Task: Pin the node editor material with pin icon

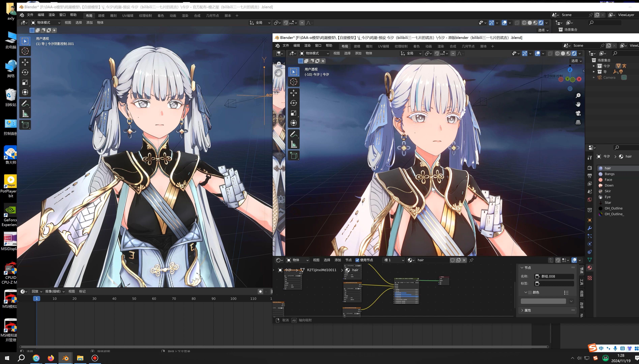Action: point(471,260)
